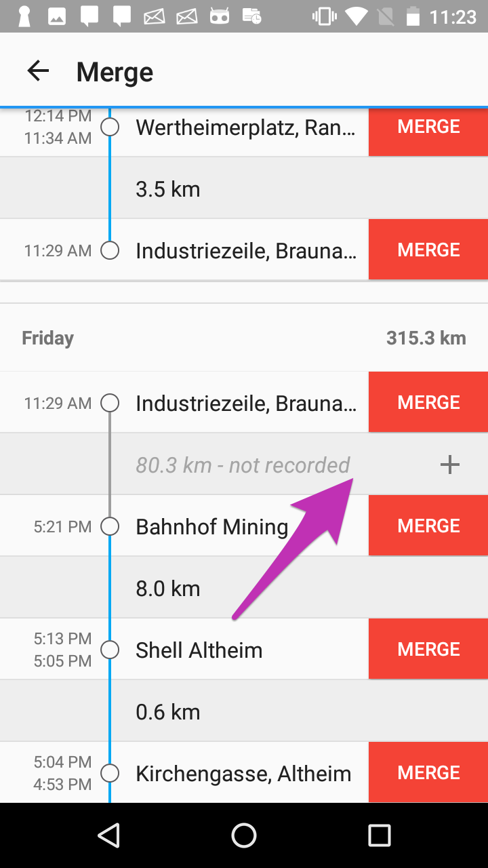Screen dimensions: 488x868
Task: Merge the Bahnhof Mining stop
Action: point(428,526)
